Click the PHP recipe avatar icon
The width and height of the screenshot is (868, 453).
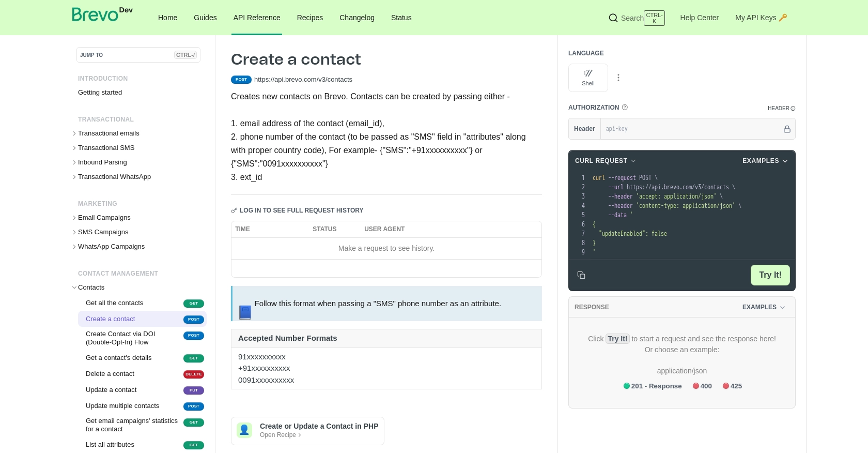pyautogui.click(x=244, y=430)
